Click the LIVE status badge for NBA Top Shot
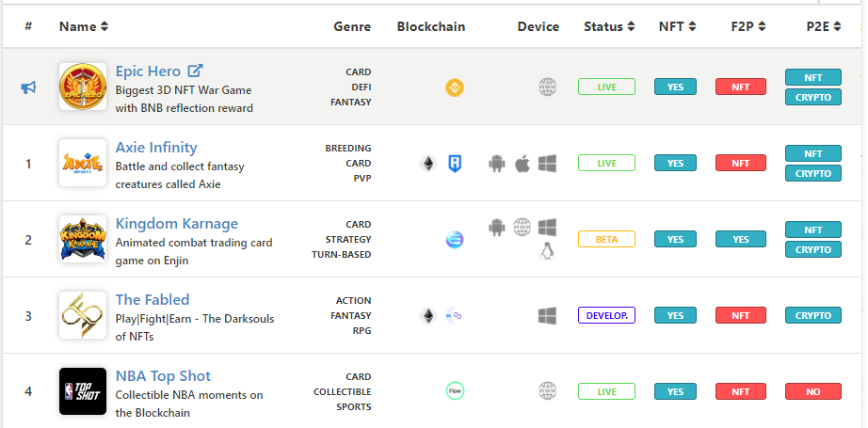Viewport: 868px width, 428px height. pos(606,391)
